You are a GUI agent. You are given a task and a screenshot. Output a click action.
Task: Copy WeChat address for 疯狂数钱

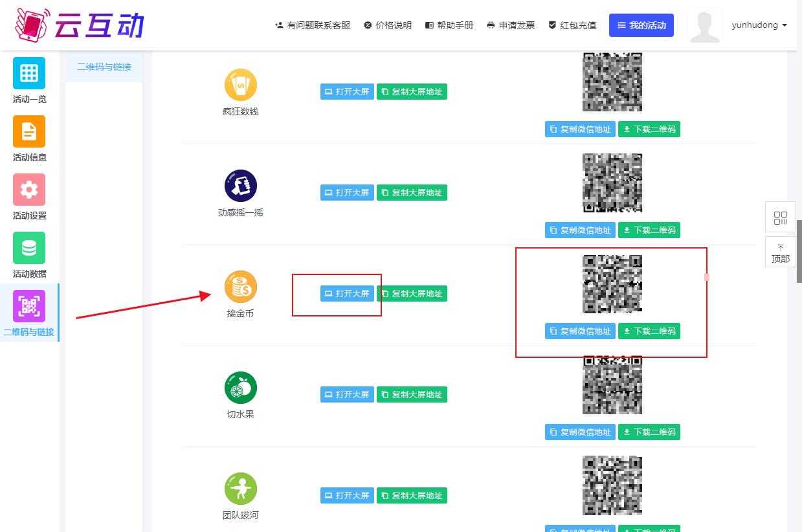click(x=580, y=129)
